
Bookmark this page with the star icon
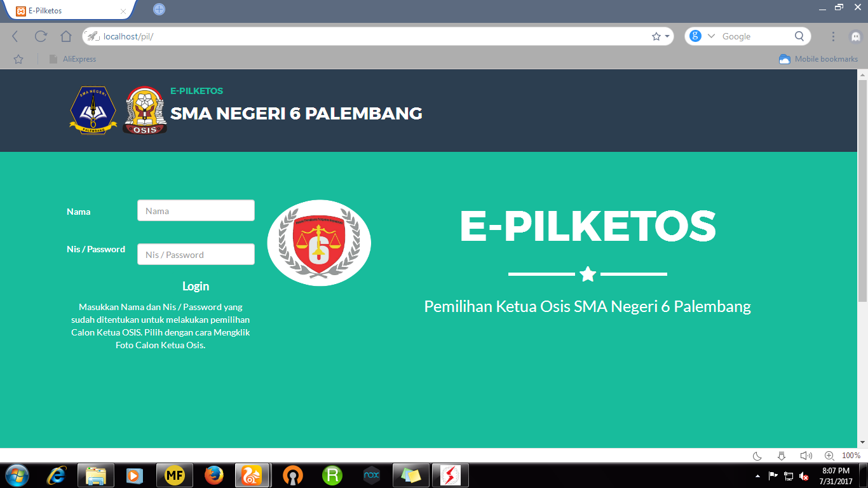(x=655, y=36)
